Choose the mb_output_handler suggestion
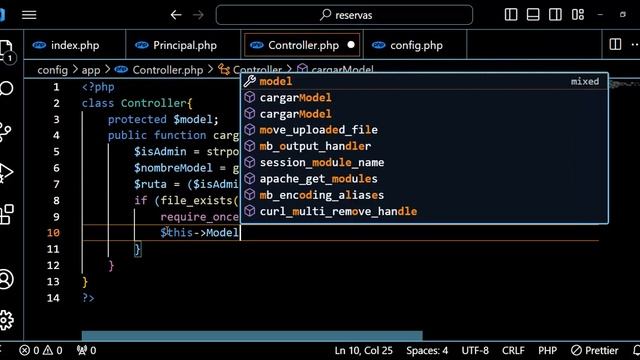This screenshot has height=360, width=640. click(x=424, y=146)
